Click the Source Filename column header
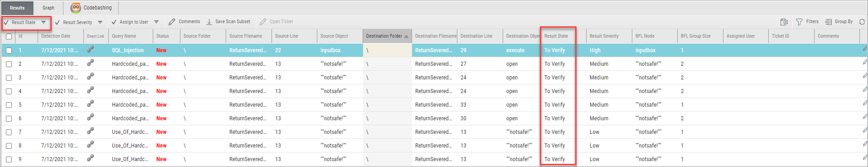 coord(249,36)
